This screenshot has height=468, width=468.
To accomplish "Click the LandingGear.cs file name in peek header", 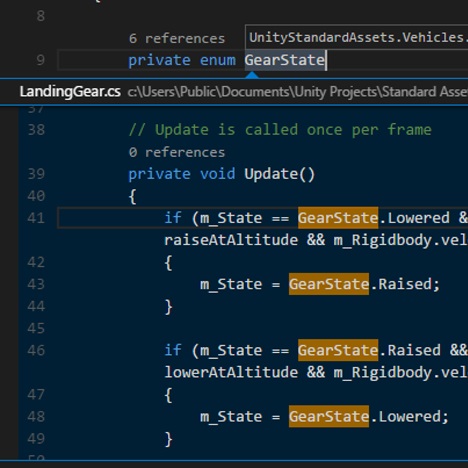I will click(x=70, y=92).
